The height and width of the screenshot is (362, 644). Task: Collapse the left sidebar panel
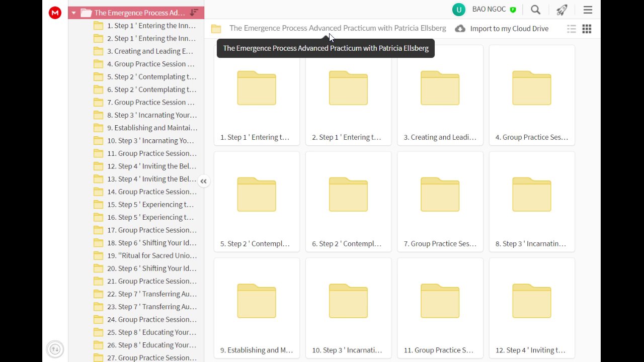click(203, 182)
